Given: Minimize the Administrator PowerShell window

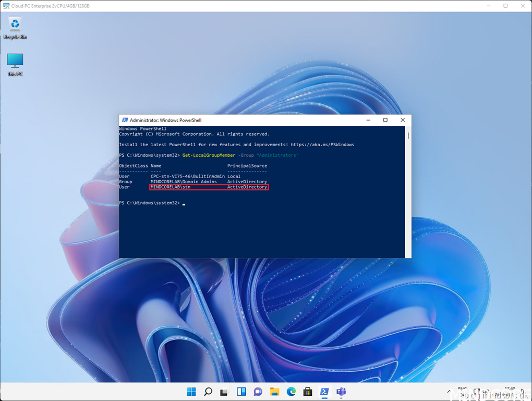Looking at the screenshot, I should coord(368,120).
